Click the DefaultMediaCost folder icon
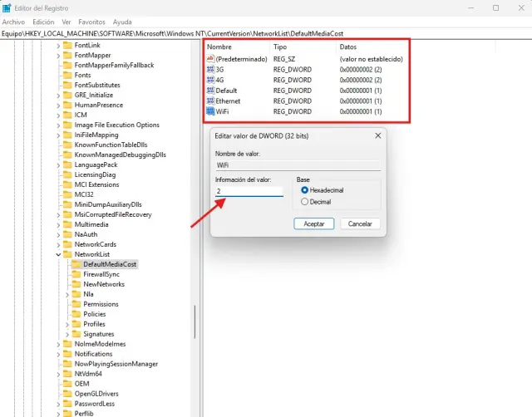This screenshot has width=532, height=417. click(76, 264)
